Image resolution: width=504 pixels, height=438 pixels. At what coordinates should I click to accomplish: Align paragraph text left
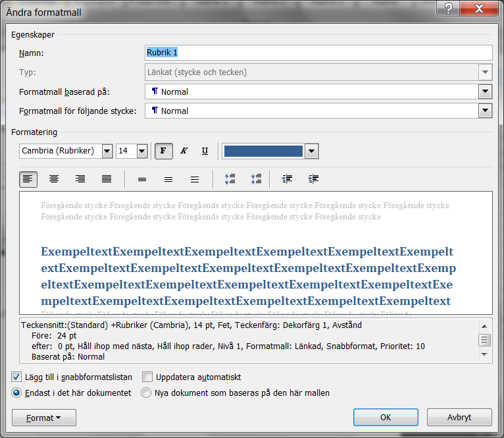point(28,179)
